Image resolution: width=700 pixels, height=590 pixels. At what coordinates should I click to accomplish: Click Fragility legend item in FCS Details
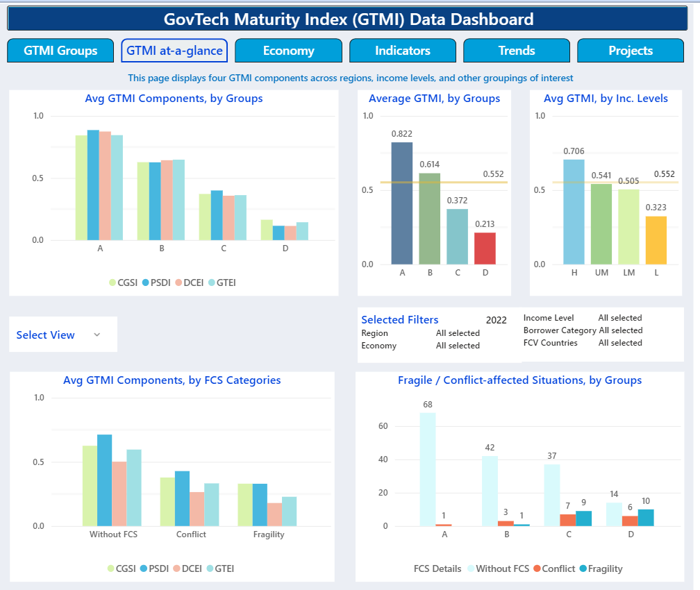pos(601,568)
